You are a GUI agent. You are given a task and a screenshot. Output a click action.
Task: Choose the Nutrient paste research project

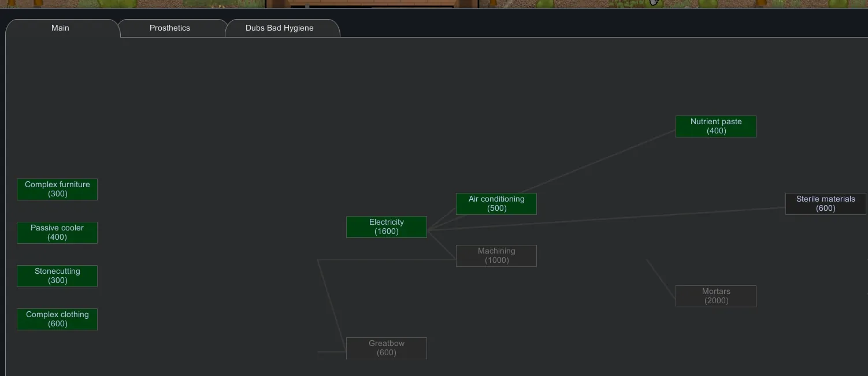point(715,126)
